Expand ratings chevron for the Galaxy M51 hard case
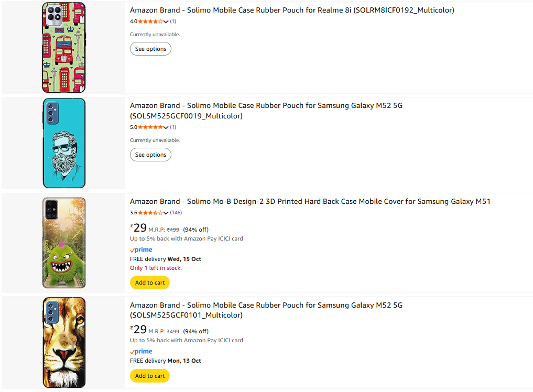 coord(166,213)
